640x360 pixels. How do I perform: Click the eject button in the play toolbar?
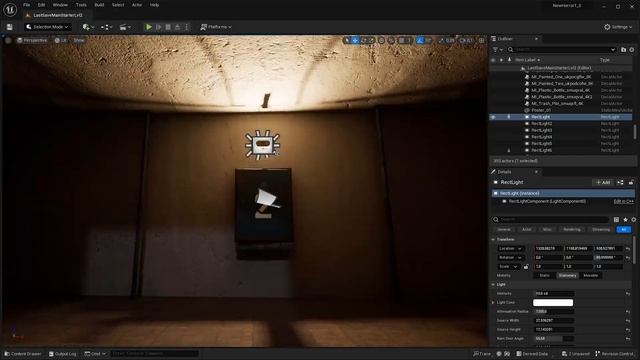[x=178, y=27]
